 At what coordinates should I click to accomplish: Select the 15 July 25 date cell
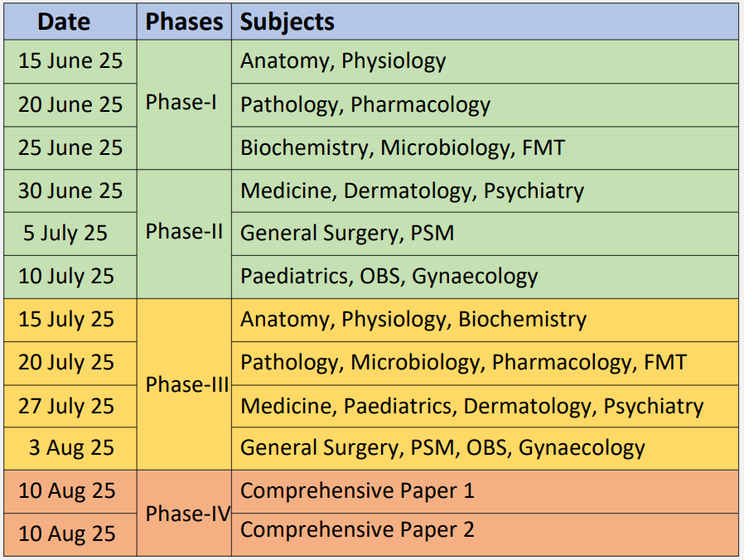pos(66,320)
